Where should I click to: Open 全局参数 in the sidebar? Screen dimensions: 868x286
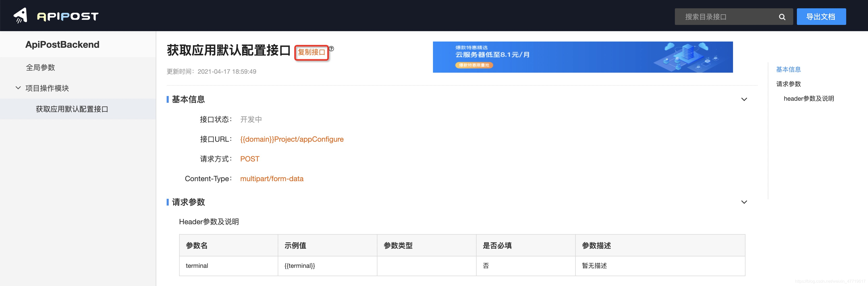tap(40, 67)
